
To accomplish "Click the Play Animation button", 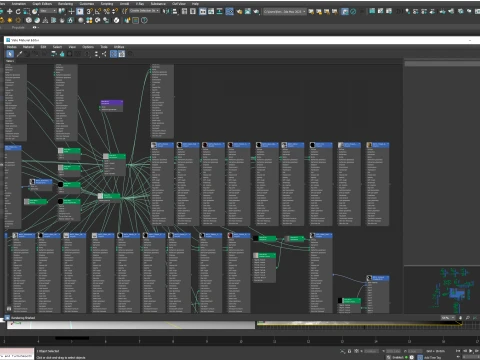I will pyautogui.click(x=470, y=351).
